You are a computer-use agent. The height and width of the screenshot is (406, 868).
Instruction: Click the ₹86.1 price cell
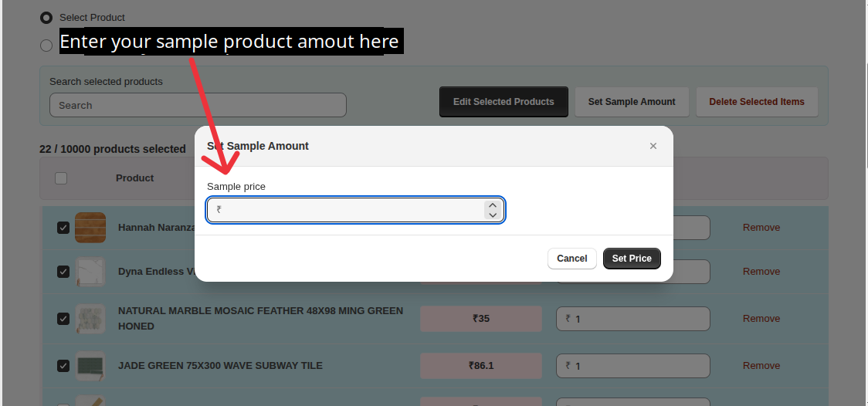pos(480,366)
